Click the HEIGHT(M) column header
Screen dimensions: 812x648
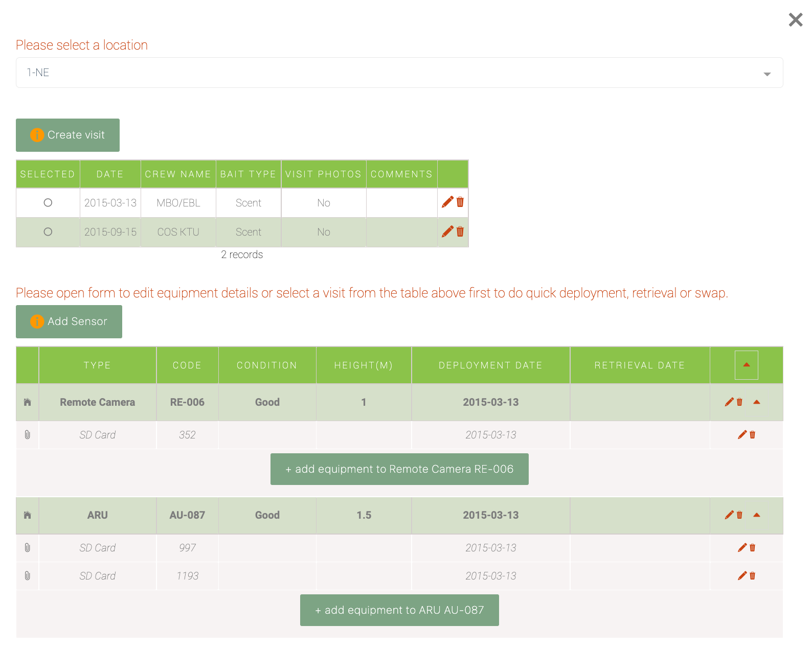point(364,365)
